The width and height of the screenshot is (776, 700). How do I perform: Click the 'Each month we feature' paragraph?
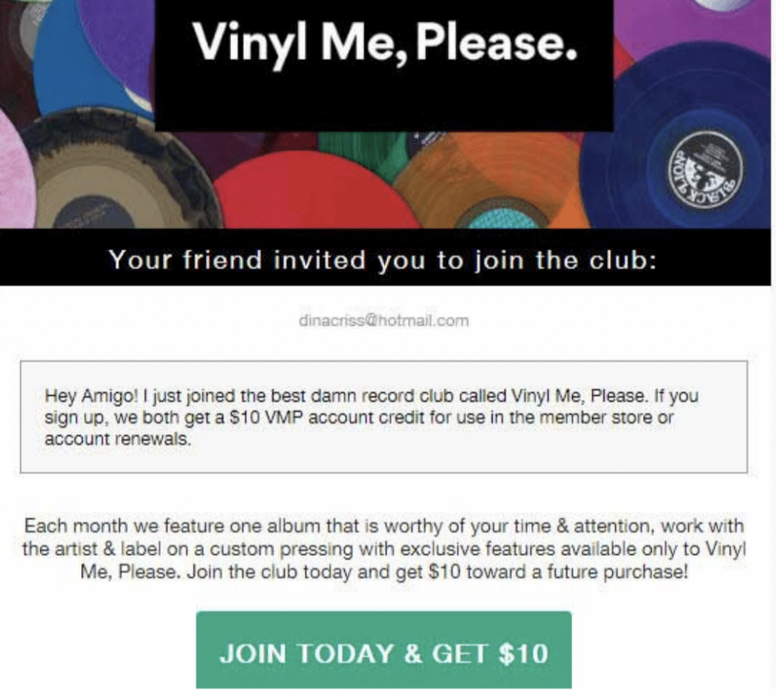(383, 548)
